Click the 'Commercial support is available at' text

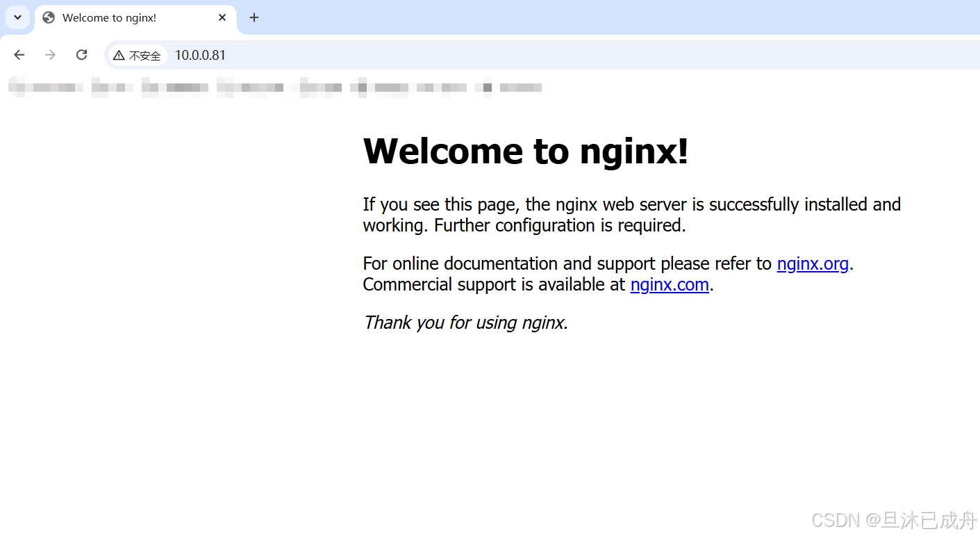click(x=495, y=284)
